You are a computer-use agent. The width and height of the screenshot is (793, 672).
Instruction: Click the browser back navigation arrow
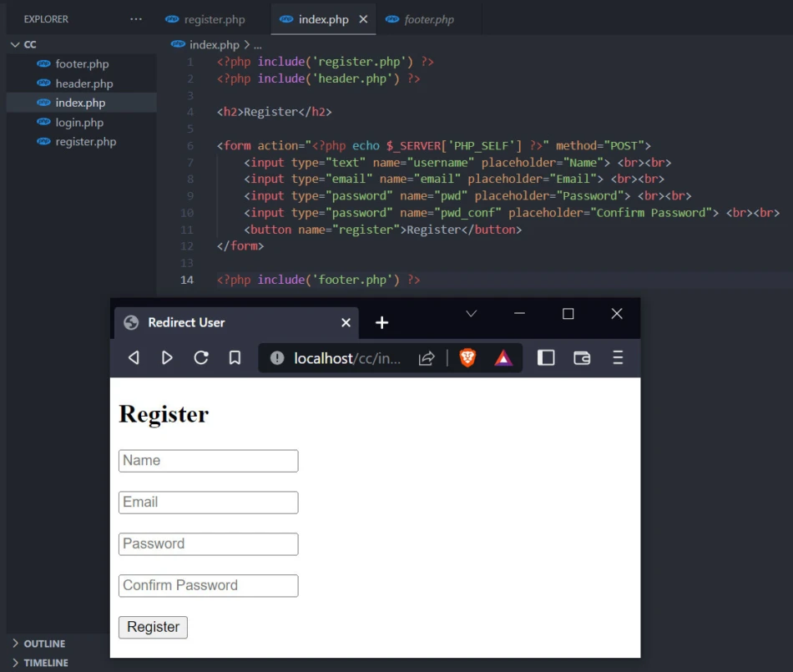[x=134, y=358]
